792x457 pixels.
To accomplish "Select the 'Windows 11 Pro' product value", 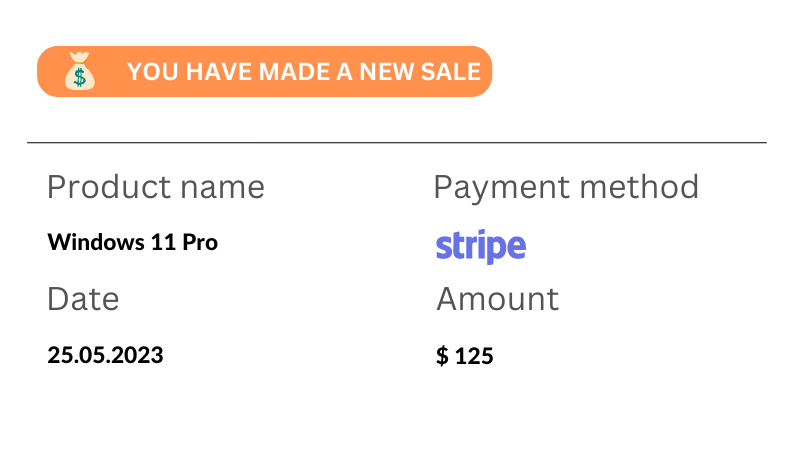I will [132, 242].
